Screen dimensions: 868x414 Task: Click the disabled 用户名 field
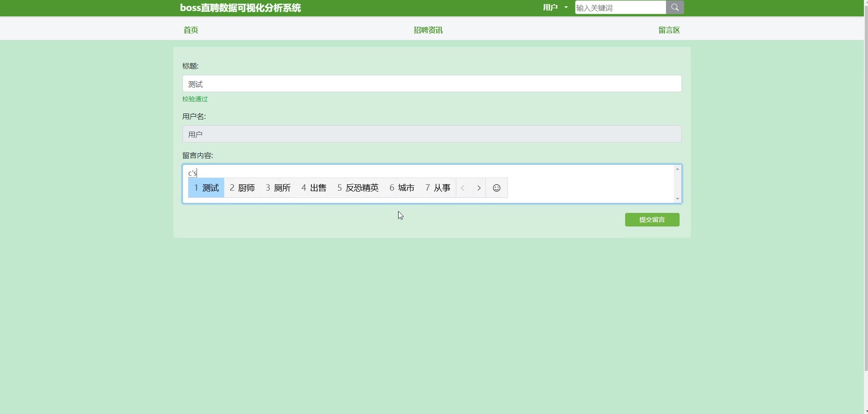pos(432,134)
